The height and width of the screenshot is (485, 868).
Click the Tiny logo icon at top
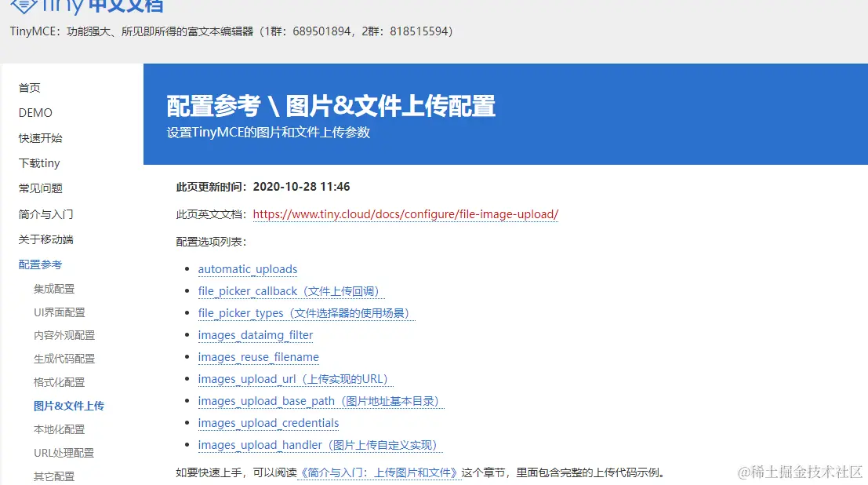tap(24, 5)
